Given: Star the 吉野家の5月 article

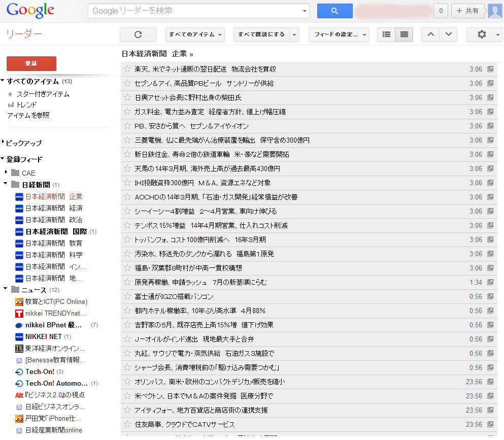Looking at the screenshot, I should [x=127, y=325].
